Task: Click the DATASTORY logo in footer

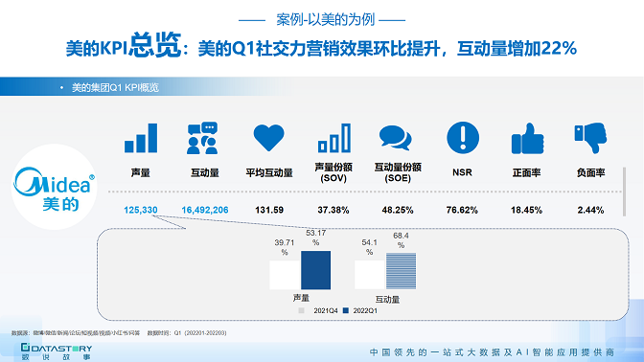Action: (x=57, y=351)
